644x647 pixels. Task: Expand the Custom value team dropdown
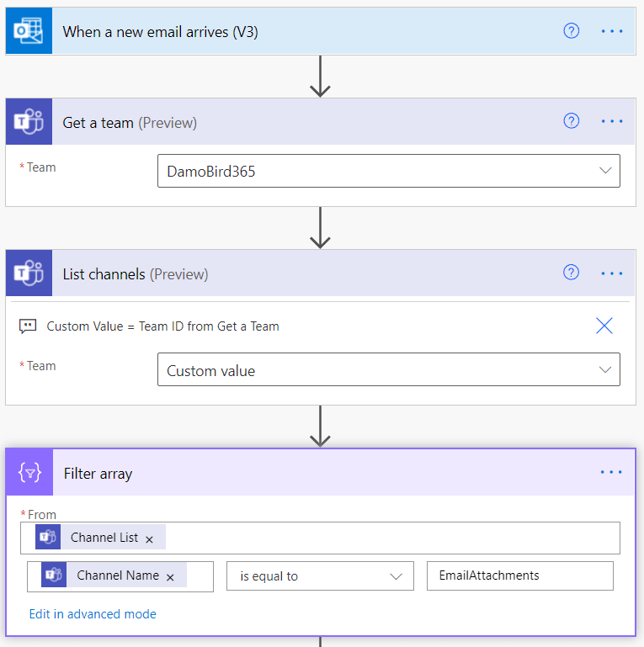click(x=605, y=370)
